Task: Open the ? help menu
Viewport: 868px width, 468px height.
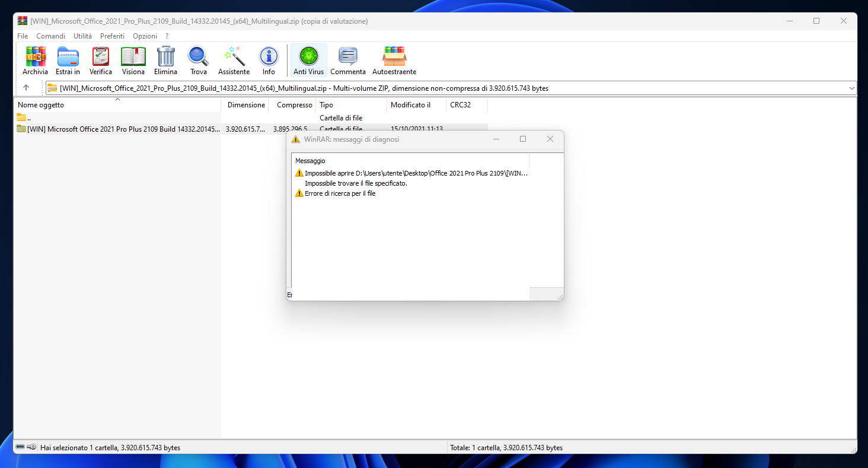Action: click(167, 36)
